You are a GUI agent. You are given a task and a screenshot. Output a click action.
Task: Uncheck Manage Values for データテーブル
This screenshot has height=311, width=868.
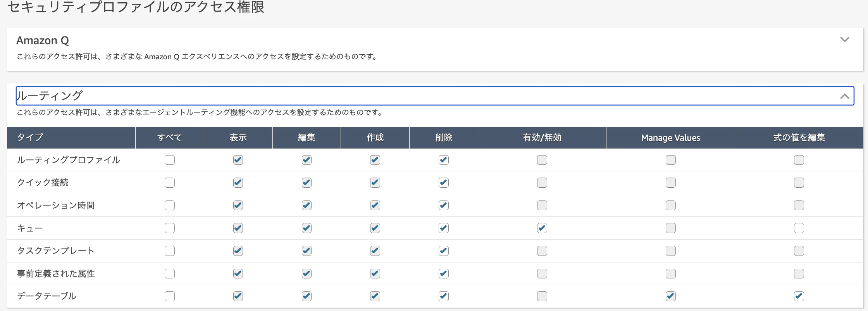(x=671, y=296)
